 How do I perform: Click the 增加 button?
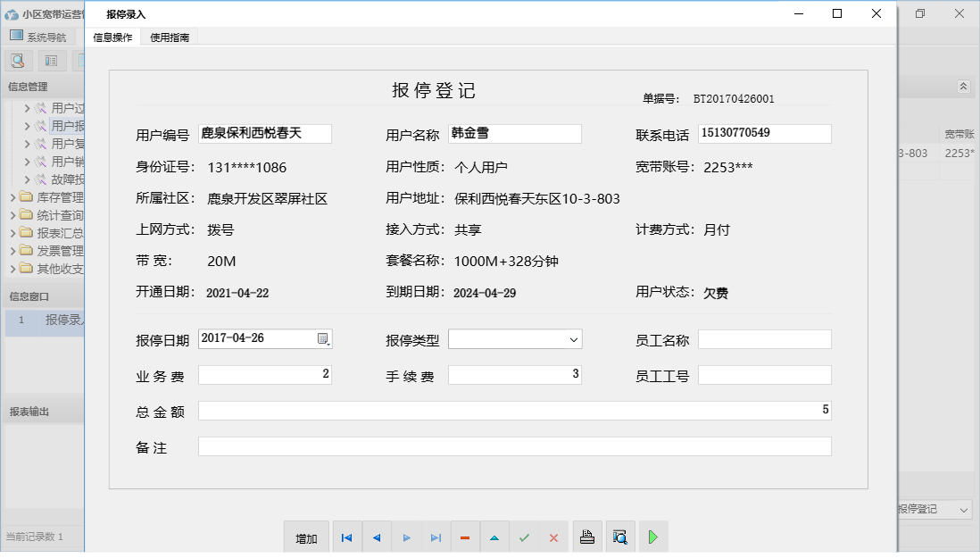coord(306,537)
